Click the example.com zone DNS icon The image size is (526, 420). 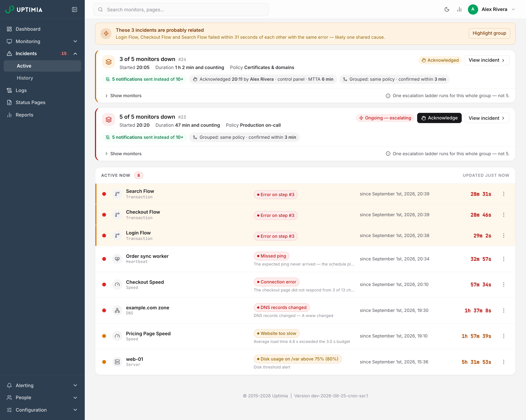point(117,310)
